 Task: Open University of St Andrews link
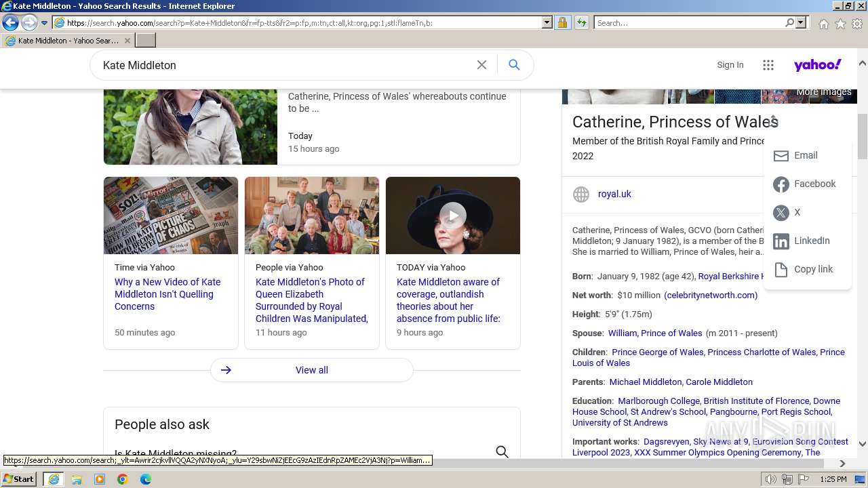pyautogui.click(x=620, y=422)
